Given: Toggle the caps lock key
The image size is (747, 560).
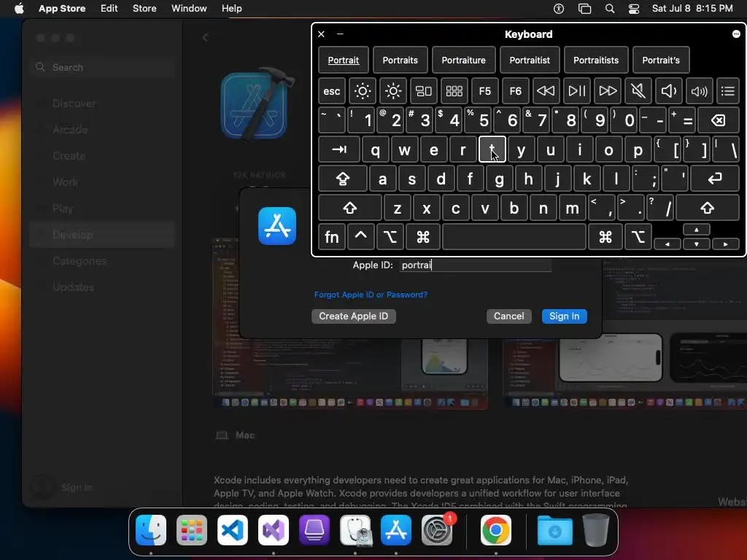Looking at the screenshot, I should coord(343,179).
